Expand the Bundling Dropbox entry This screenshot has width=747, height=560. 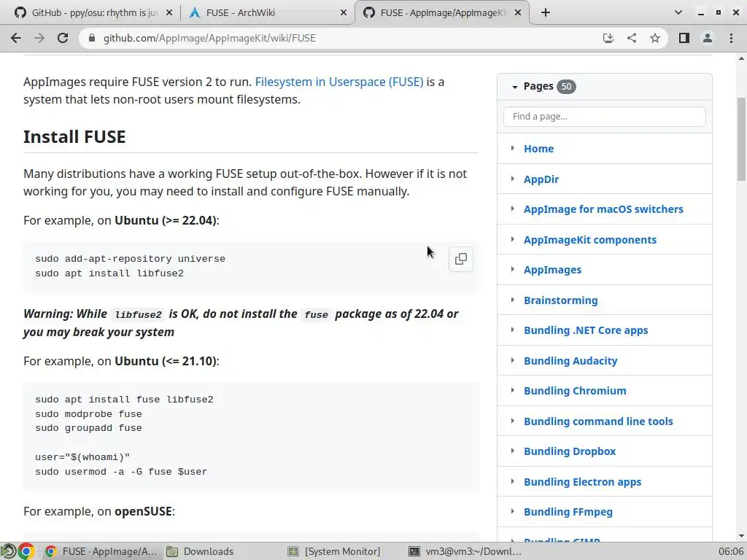(x=513, y=451)
